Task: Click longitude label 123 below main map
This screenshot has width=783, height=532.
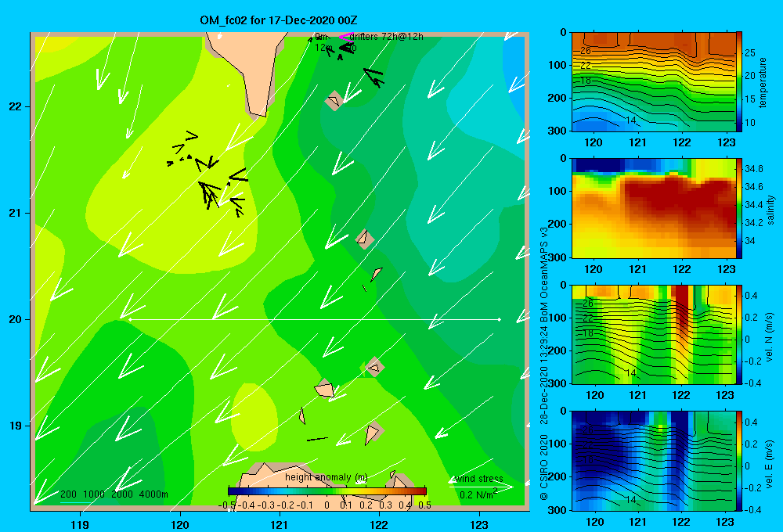Action: pyautogui.click(x=479, y=524)
